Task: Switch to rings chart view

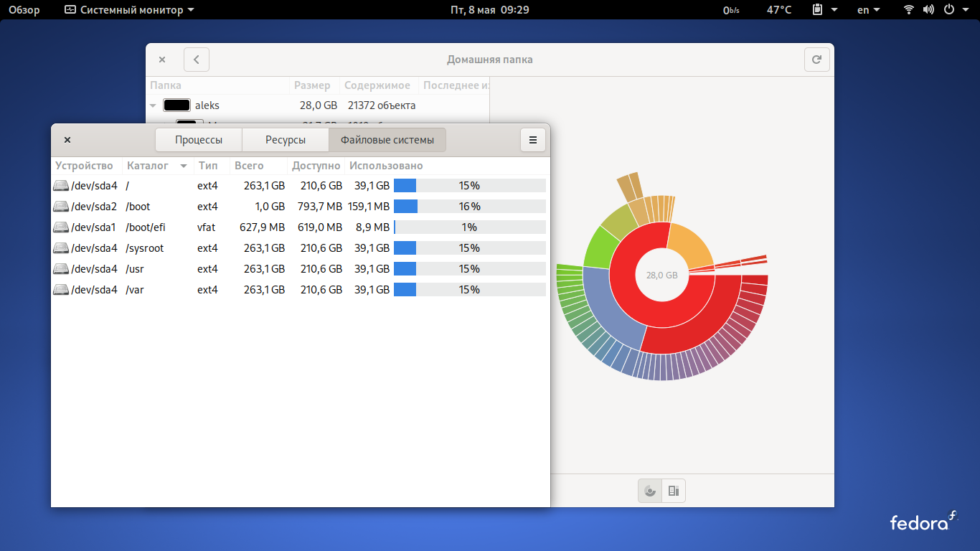Action: coord(650,491)
